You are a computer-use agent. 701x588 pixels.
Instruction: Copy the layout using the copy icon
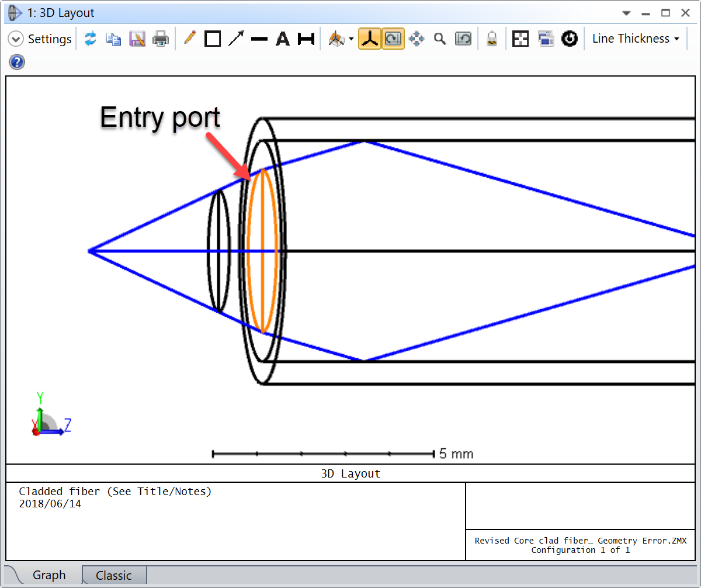pyautogui.click(x=113, y=39)
